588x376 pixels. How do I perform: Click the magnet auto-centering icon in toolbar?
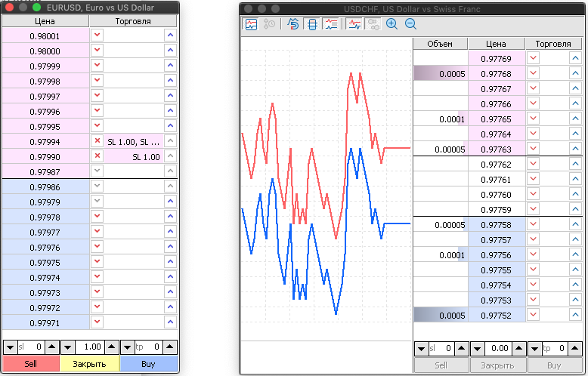pyautogui.click(x=293, y=24)
